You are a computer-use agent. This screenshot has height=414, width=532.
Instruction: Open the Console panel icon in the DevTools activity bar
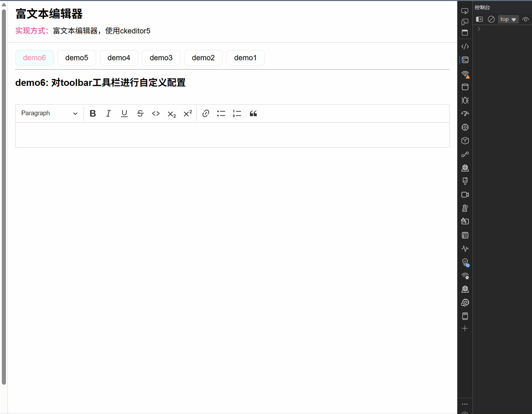[465, 60]
